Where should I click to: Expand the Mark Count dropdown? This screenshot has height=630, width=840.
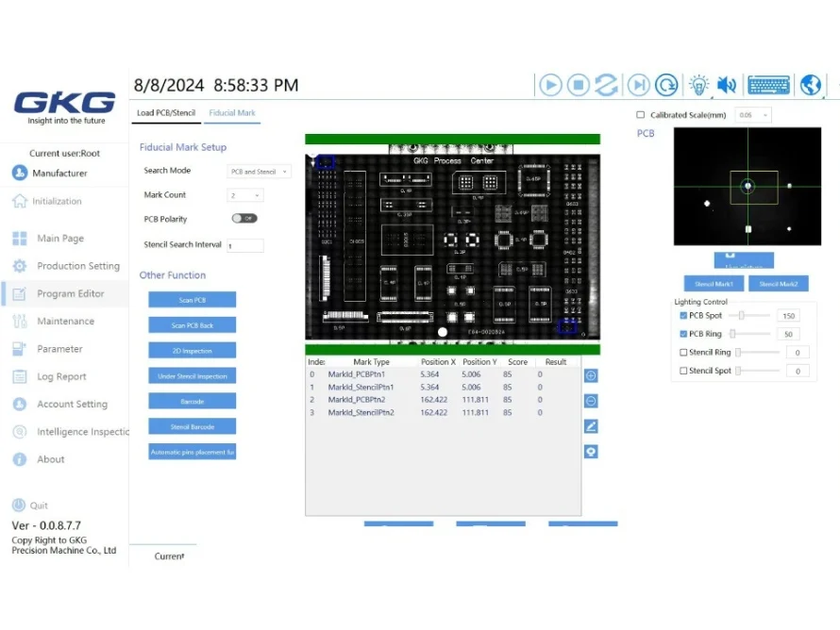click(x=245, y=195)
